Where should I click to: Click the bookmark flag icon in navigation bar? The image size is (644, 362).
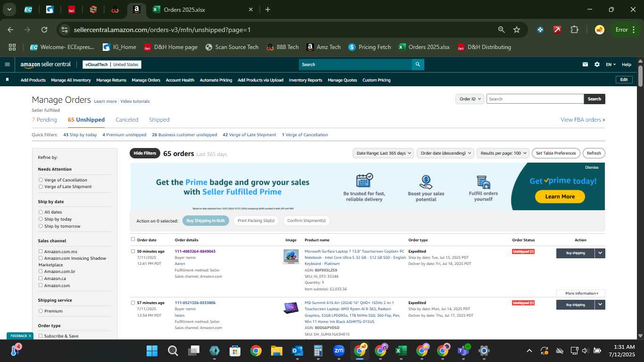(7, 80)
